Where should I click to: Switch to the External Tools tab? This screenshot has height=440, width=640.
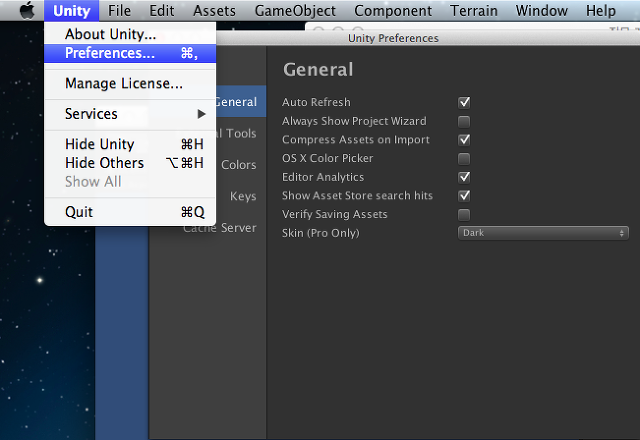click(x=241, y=133)
